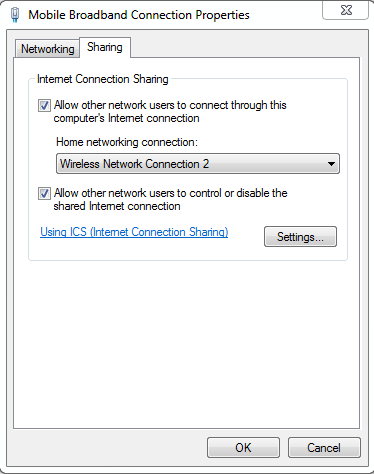Click the dropdown arrow beside Wireless Network Connection 2

point(331,164)
